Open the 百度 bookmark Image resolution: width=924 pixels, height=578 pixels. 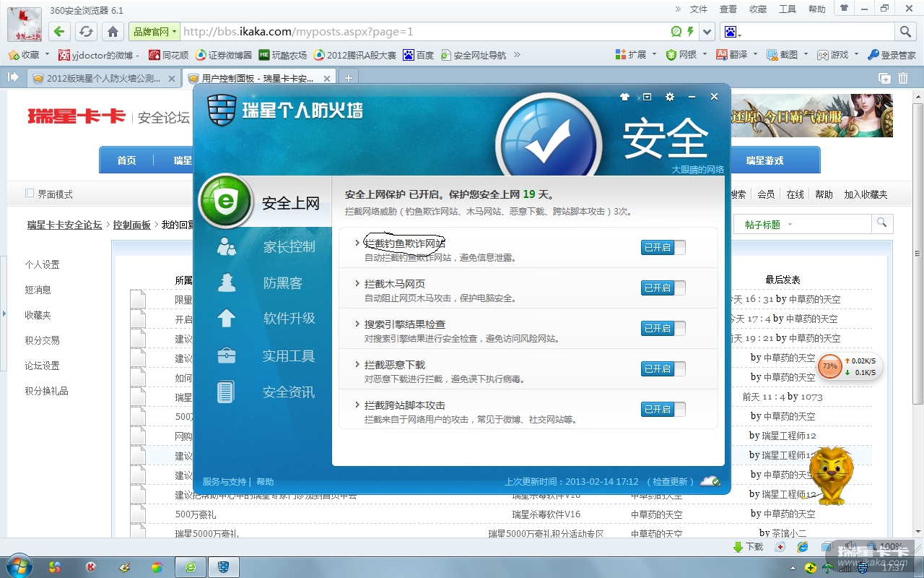[419, 55]
